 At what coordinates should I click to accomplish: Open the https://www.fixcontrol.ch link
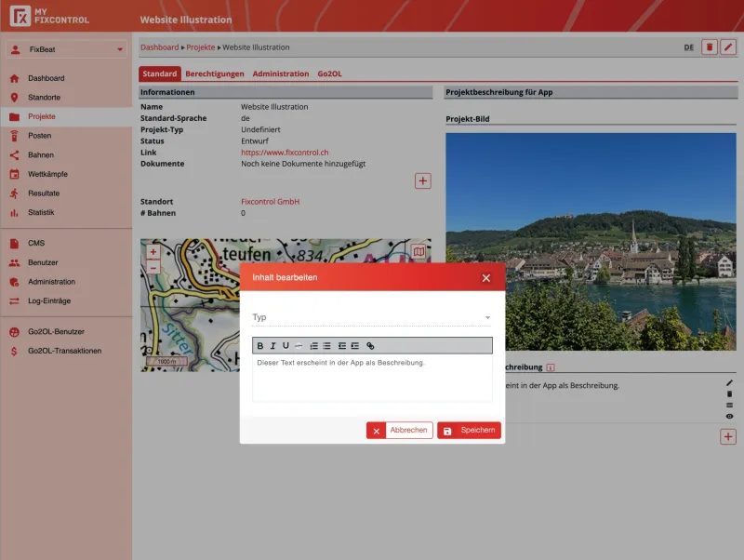[x=285, y=153]
